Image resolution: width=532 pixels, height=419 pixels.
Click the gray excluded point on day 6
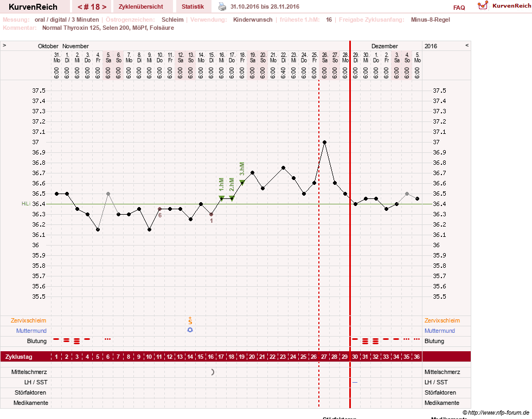point(108,194)
